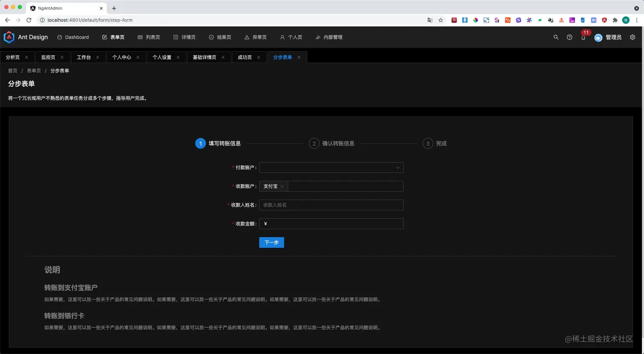Image resolution: width=644 pixels, height=354 pixels.
Task: Go to 表单页 breadcrumb link
Action: 34,71
